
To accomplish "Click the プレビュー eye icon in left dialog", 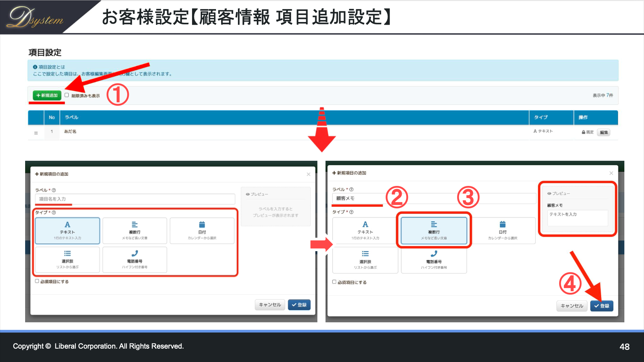I will tap(248, 194).
